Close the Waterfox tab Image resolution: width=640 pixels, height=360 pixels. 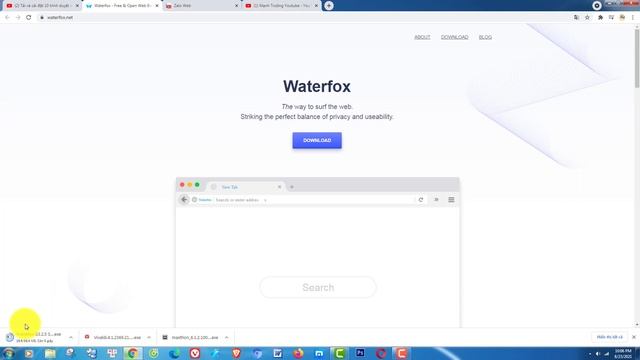pyautogui.click(x=157, y=6)
